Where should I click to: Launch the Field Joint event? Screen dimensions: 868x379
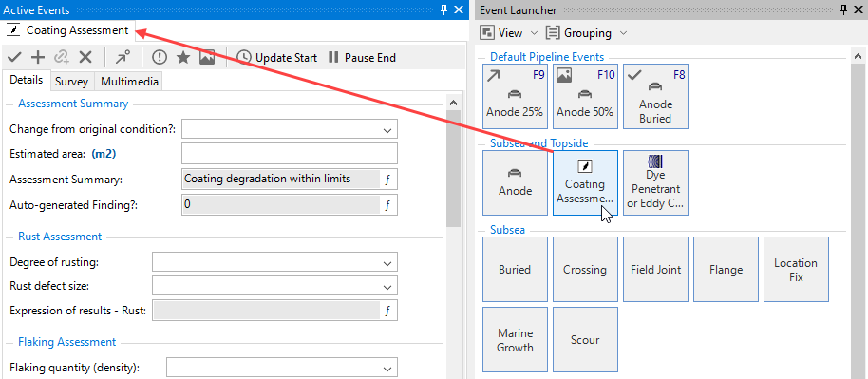pos(655,270)
